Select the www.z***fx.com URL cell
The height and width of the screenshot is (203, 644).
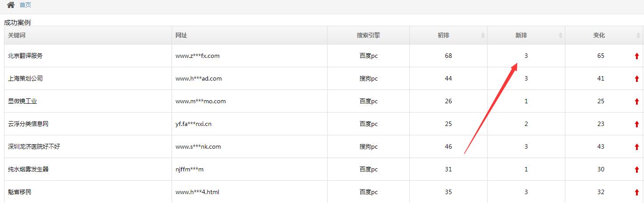pos(250,56)
